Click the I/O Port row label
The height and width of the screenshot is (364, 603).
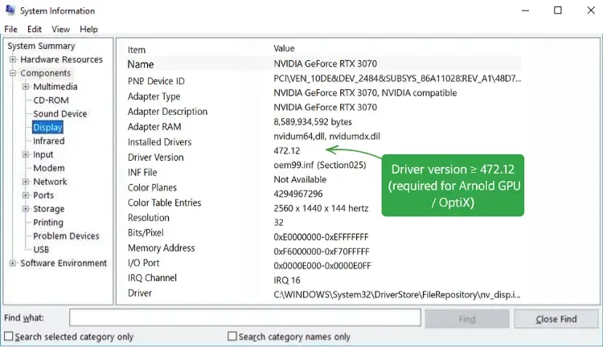click(143, 263)
